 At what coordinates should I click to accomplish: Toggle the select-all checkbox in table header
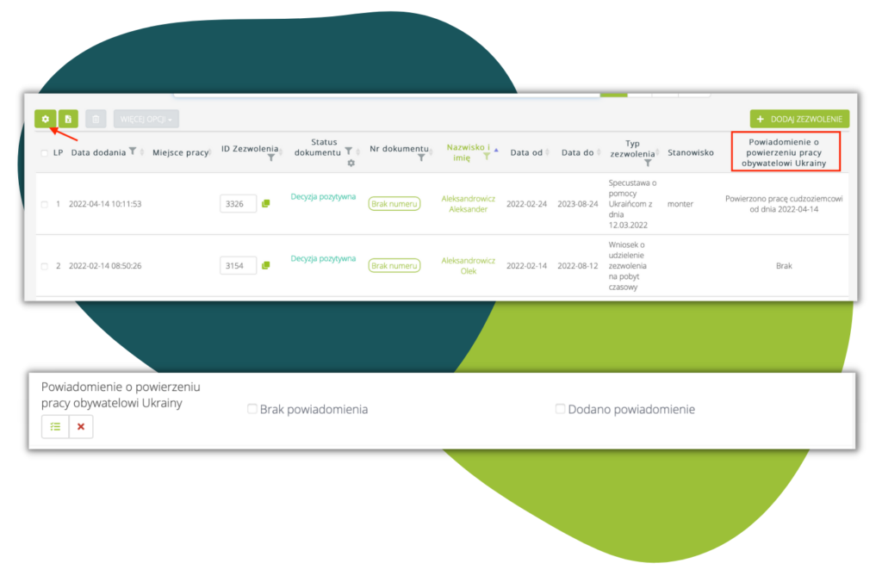tap(44, 152)
